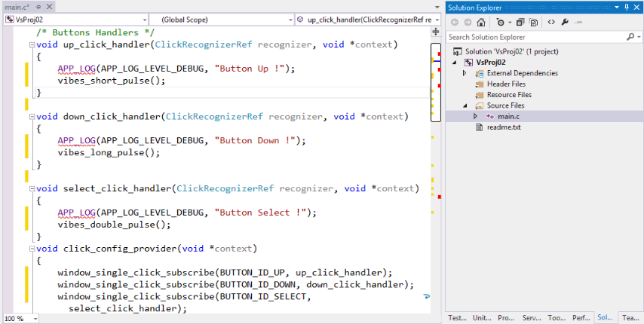Click the Home icon in Solution Explorer
Screen dimensions: 644x324
[480, 22]
